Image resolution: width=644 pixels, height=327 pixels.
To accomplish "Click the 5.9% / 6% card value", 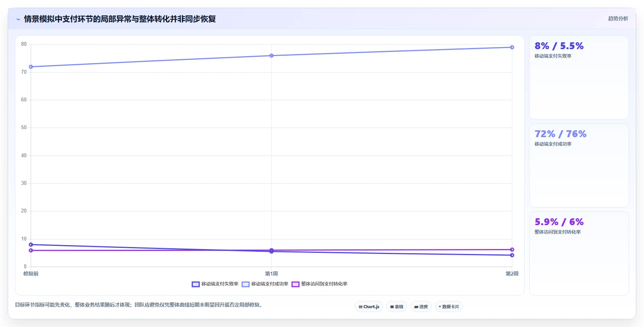I will [x=559, y=222].
